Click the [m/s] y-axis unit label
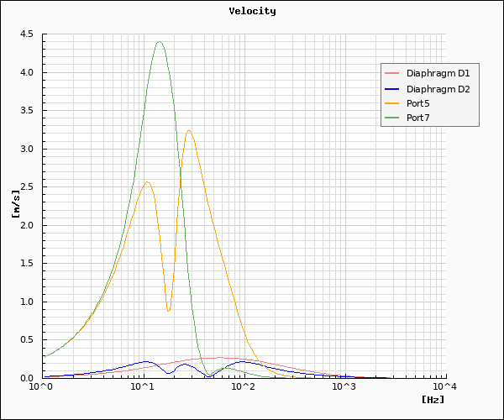The width and height of the screenshot is (504, 420). coord(16,203)
